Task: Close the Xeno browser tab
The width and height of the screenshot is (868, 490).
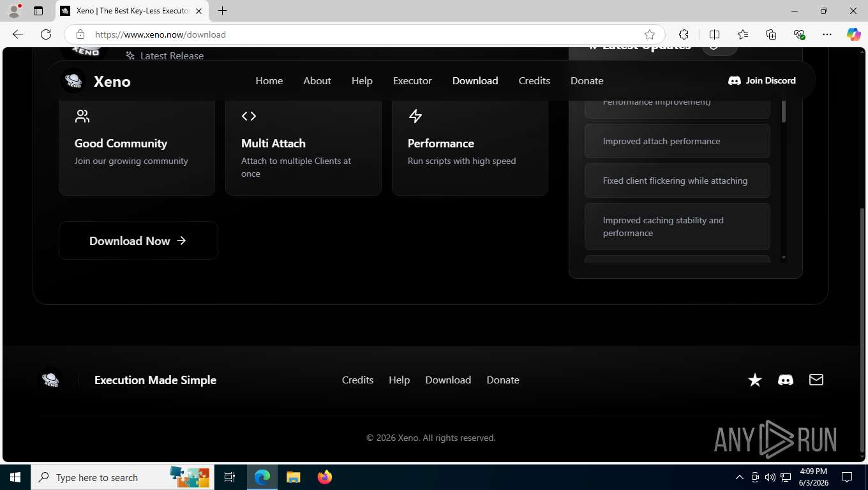Action: [198, 11]
